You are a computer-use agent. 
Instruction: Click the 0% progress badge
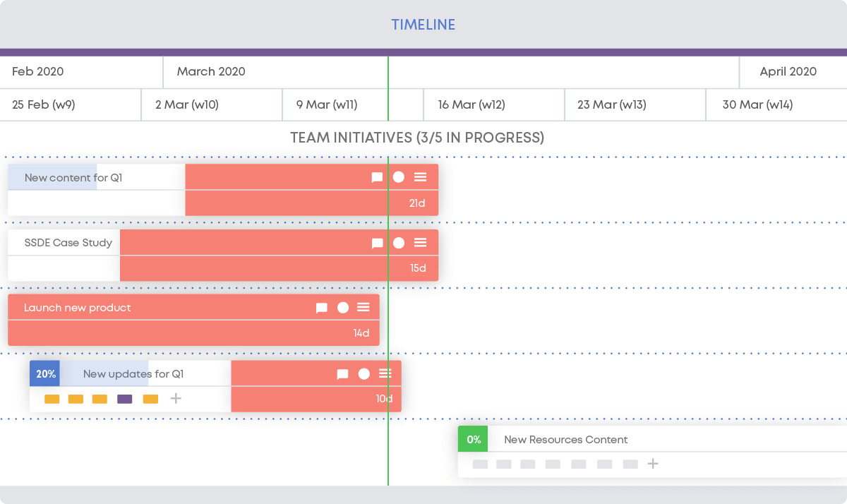[x=473, y=440]
